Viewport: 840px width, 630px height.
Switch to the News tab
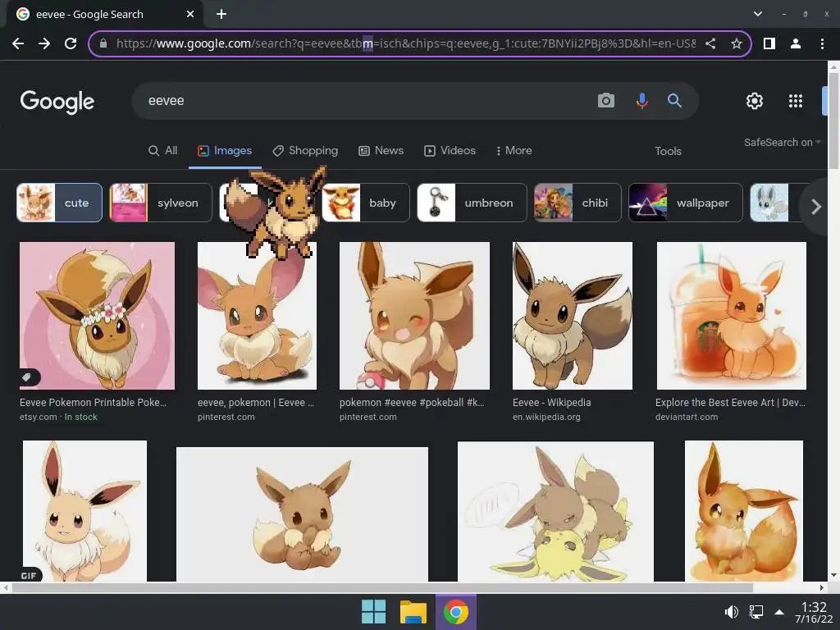[x=381, y=151]
